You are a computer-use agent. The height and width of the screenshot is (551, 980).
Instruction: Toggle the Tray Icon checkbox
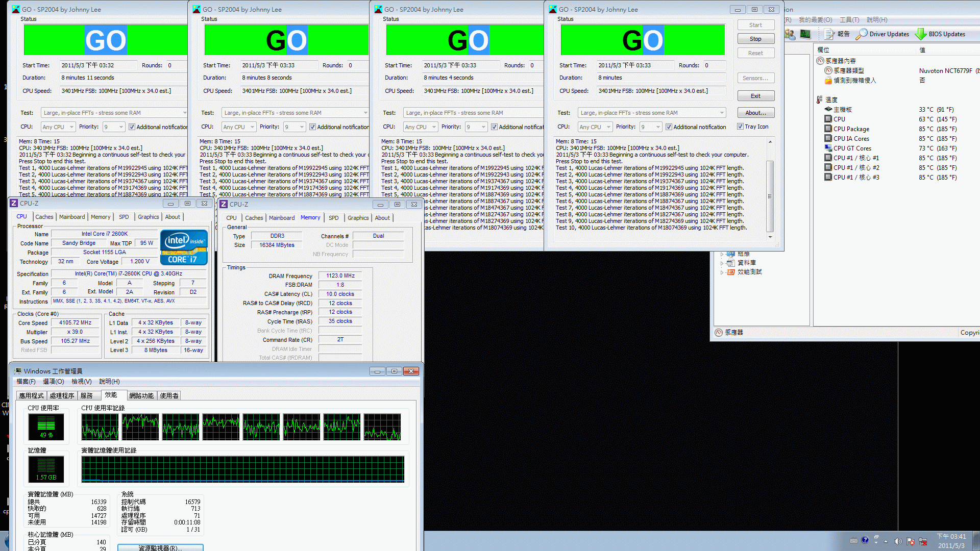click(x=740, y=127)
